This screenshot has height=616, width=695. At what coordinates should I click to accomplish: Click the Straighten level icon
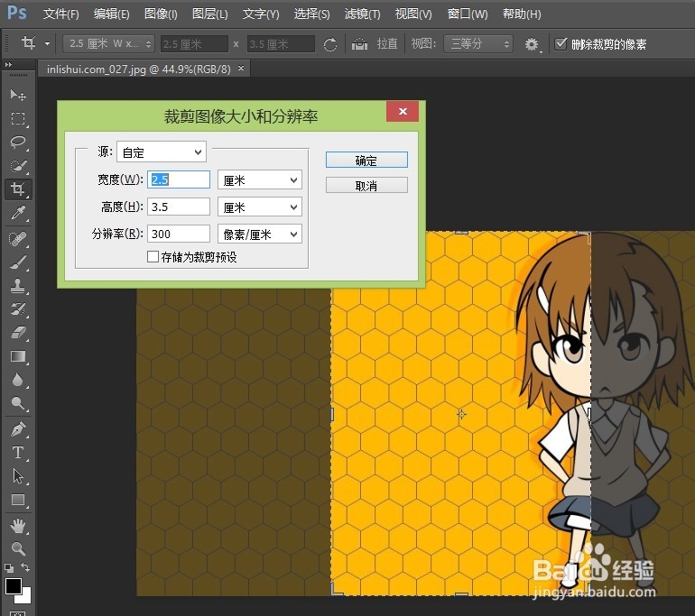(359, 44)
